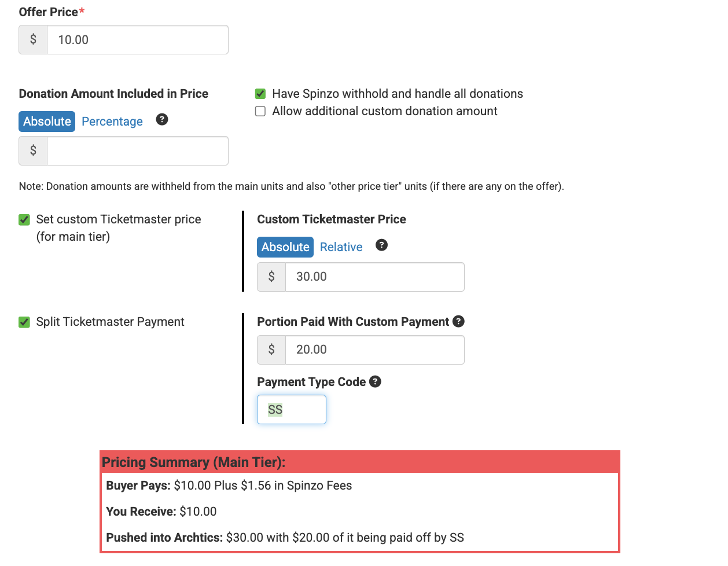Click dollar sign addon of Offer Price
Screen dimensions: 728x566
click(x=33, y=39)
